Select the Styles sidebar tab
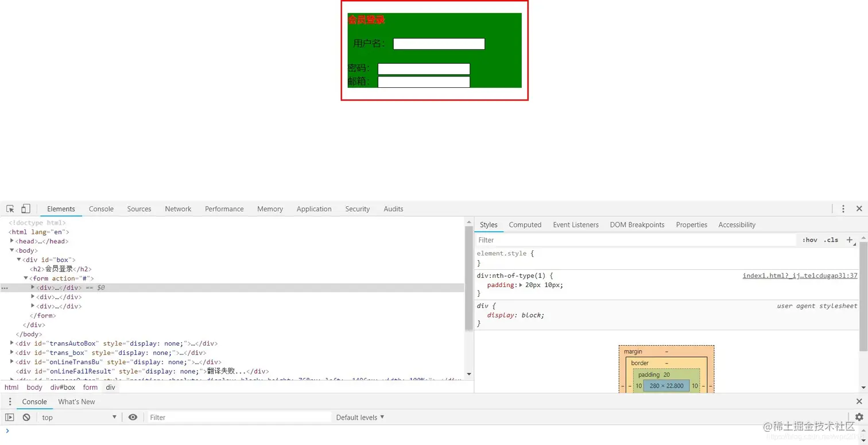 click(489, 225)
